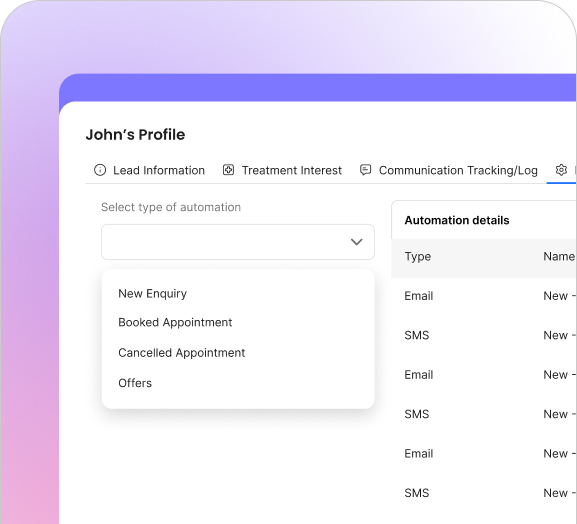Viewport: 577px width, 524px height.
Task: Select the first Email automation row
Action: pos(484,296)
